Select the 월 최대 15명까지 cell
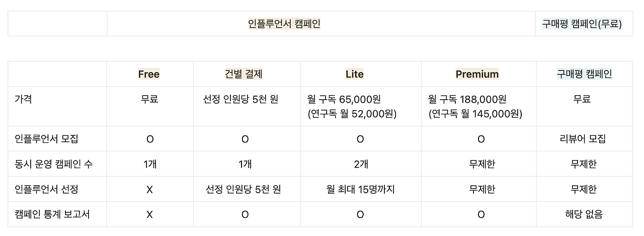The height and width of the screenshot is (236, 644). [361, 189]
